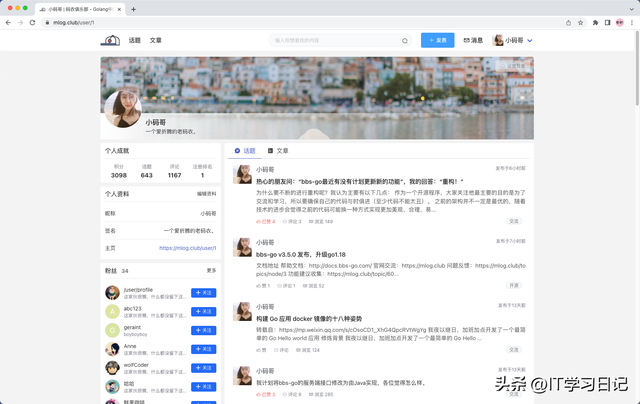Follow wolfCoder with 关注 button
The height and width of the screenshot is (404, 640).
pos(203,368)
